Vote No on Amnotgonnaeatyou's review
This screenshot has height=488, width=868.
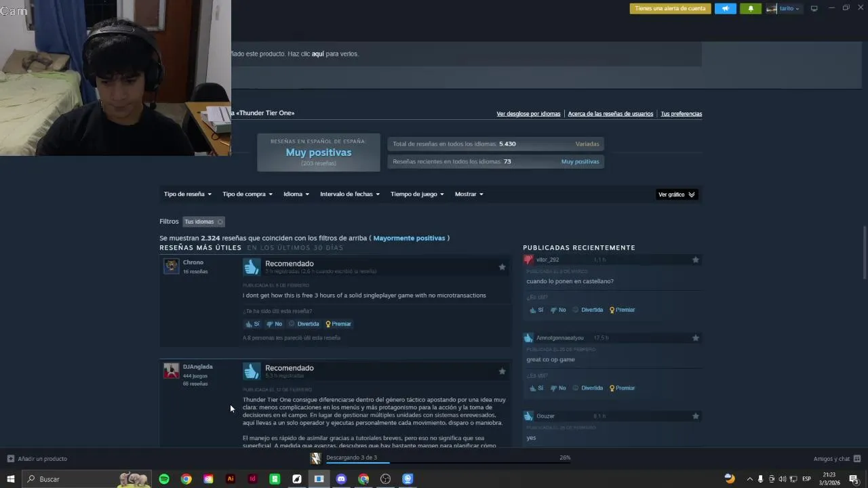[x=558, y=388]
